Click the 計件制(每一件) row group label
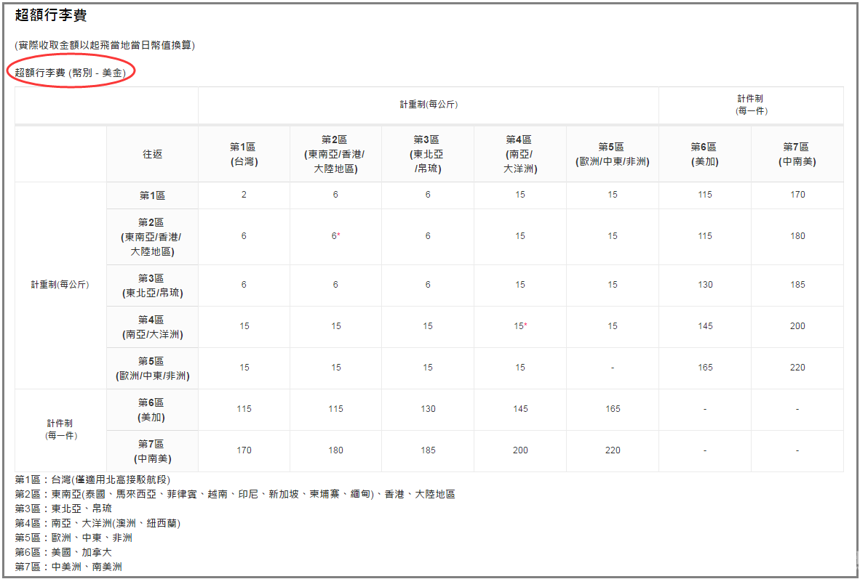Image resolution: width=860 pixels, height=579 pixels. coord(60,429)
